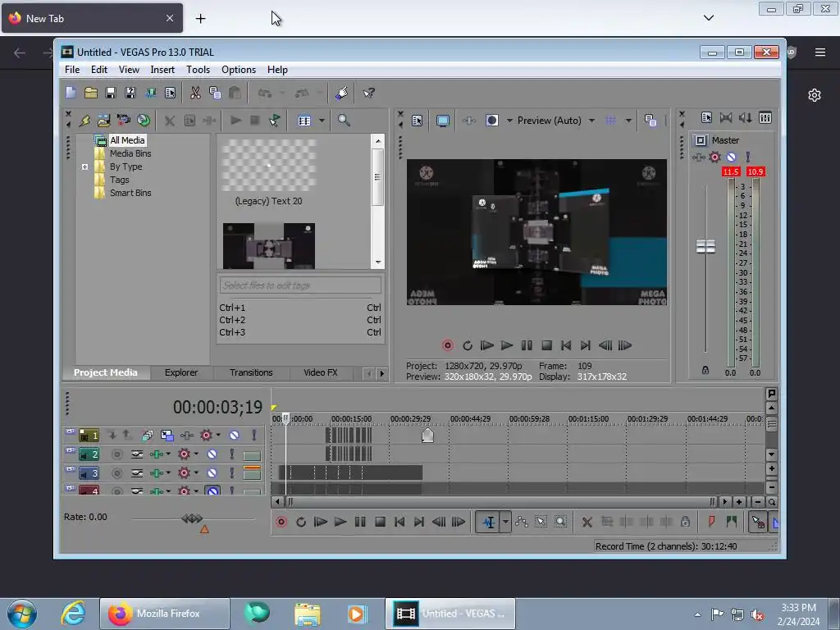Image resolution: width=840 pixels, height=630 pixels.
Task: Open the Firefox List all tabs chevron
Action: coord(708,18)
